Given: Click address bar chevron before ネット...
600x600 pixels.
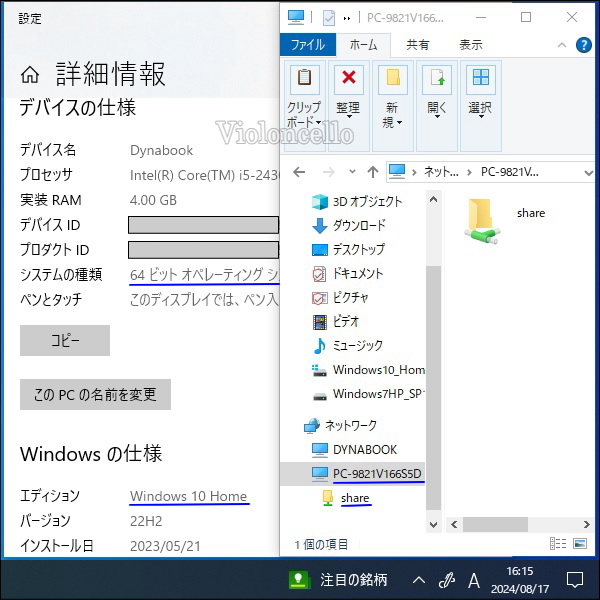Looking at the screenshot, I should [414, 173].
